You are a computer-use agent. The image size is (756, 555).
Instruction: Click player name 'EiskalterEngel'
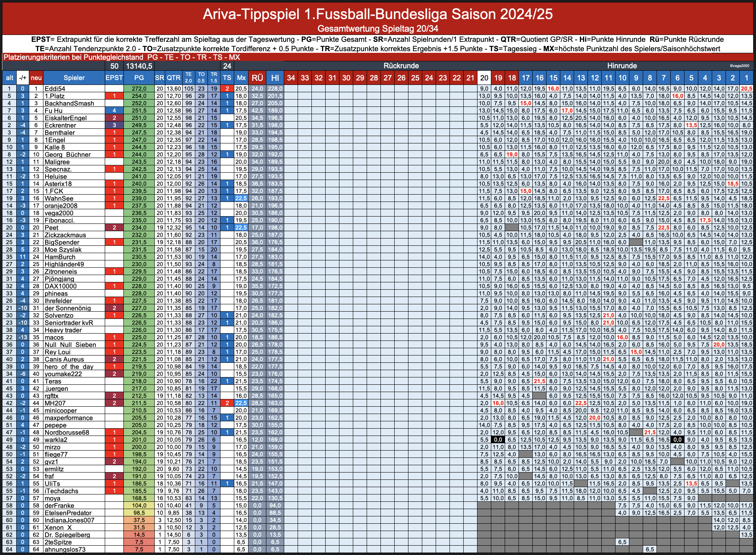65,118
